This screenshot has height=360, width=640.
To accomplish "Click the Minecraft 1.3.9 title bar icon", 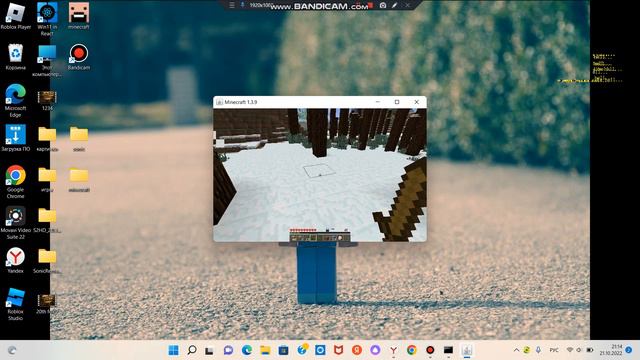I will click(x=220, y=102).
